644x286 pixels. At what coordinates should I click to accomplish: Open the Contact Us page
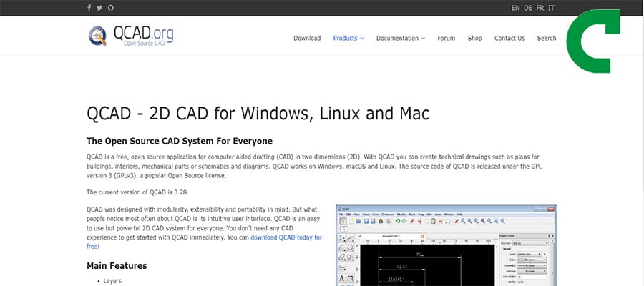[x=509, y=38]
